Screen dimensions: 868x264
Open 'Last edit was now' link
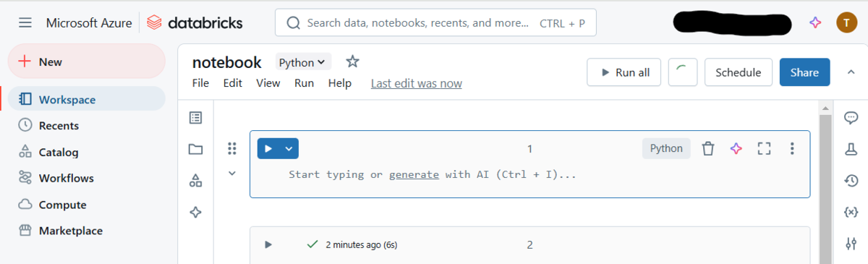pos(417,83)
